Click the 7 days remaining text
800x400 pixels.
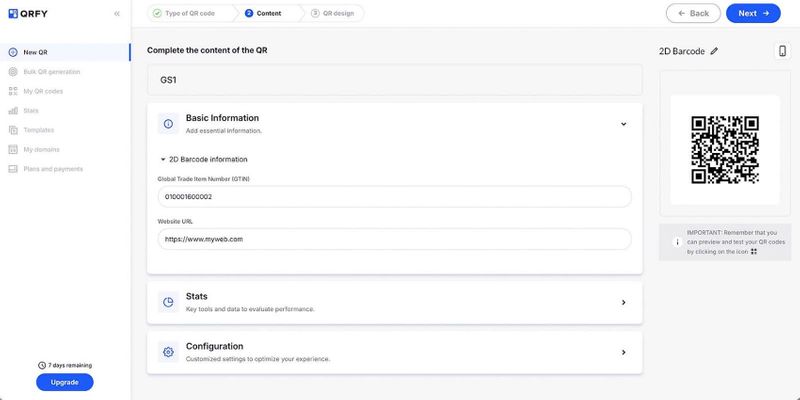pos(70,365)
